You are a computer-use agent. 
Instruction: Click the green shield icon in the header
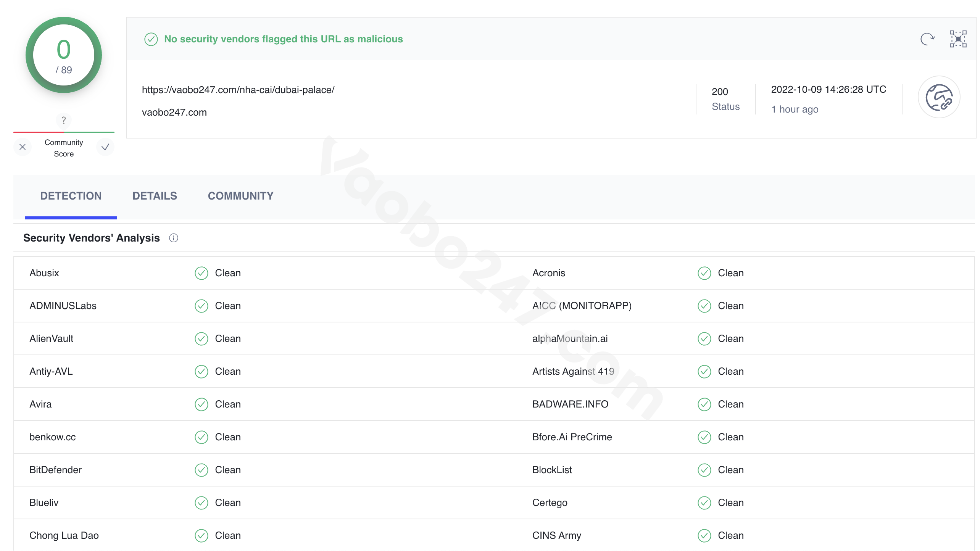[x=151, y=39]
